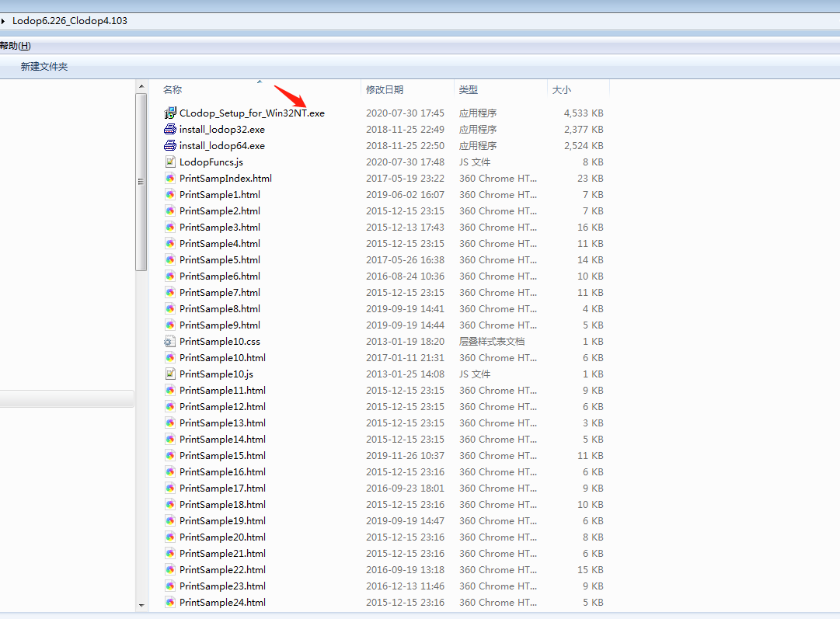
Task: Click the date 2020-07-30 17:48
Action: click(x=405, y=162)
